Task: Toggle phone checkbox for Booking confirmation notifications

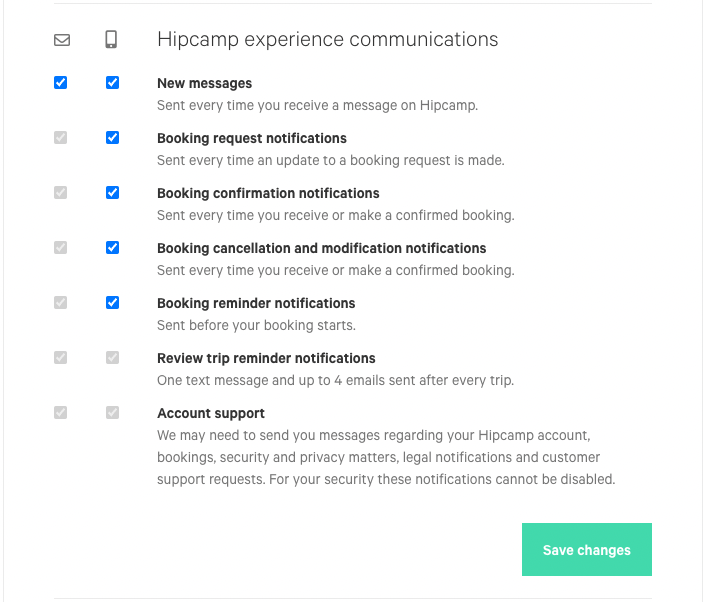Action: 113,193
